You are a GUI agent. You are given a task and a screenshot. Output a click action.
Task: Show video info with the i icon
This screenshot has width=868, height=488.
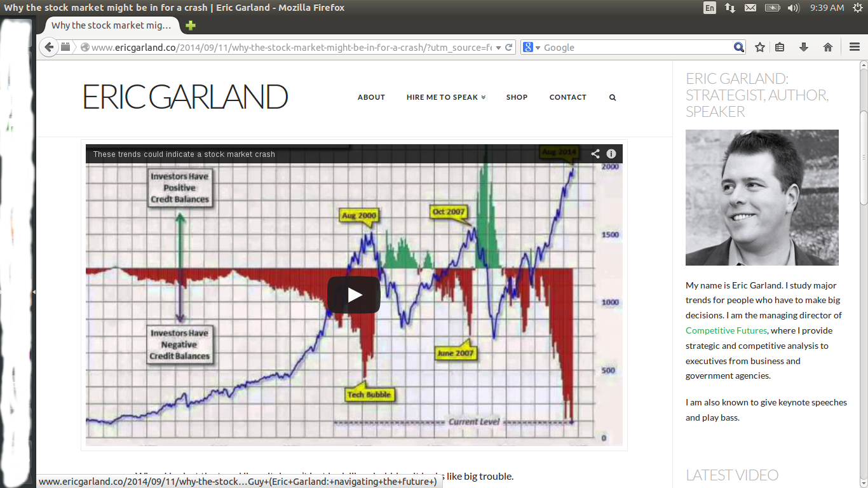(x=611, y=154)
